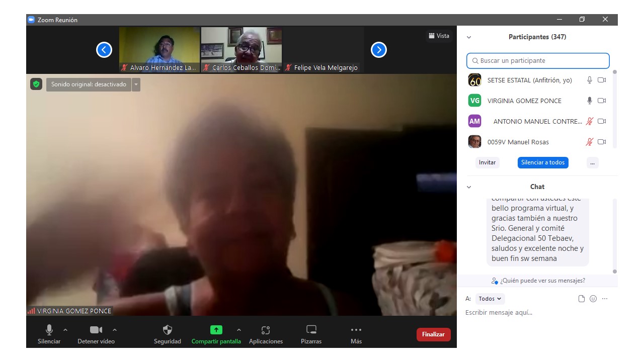Screen dimensions: 644x362
Task: Click green encryption shield icon
Action: coord(36,84)
